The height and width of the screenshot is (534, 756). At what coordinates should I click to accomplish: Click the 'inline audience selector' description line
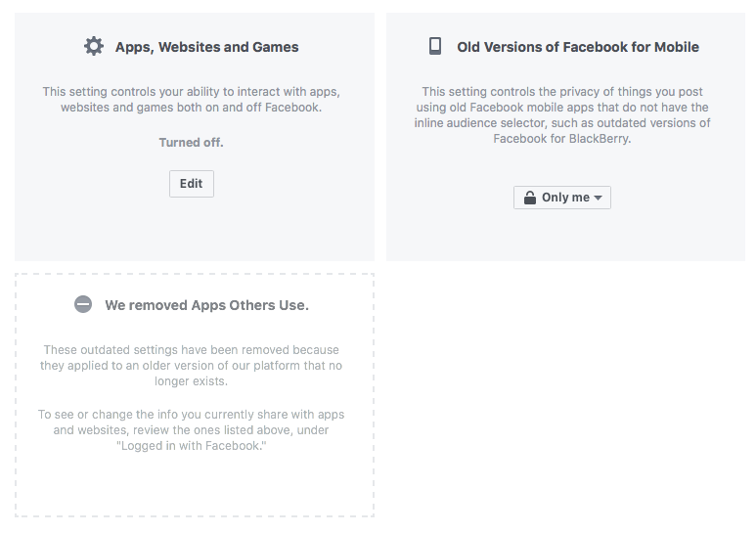[x=562, y=123]
